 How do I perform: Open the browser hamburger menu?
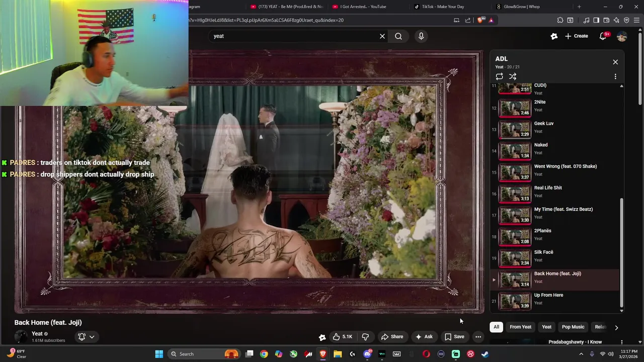click(x=637, y=20)
